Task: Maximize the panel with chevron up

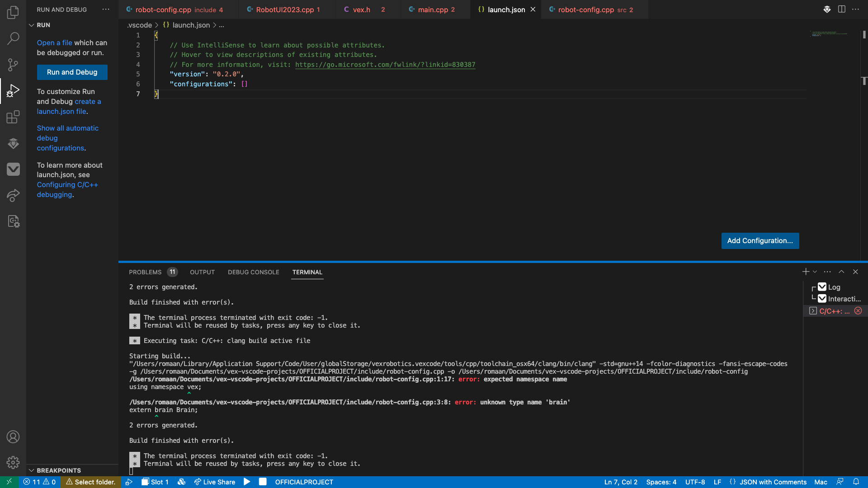Action: [x=841, y=272]
